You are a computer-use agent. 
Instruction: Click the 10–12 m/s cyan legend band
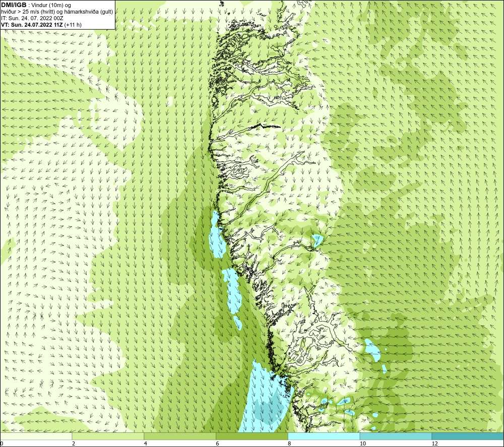point(396,436)
